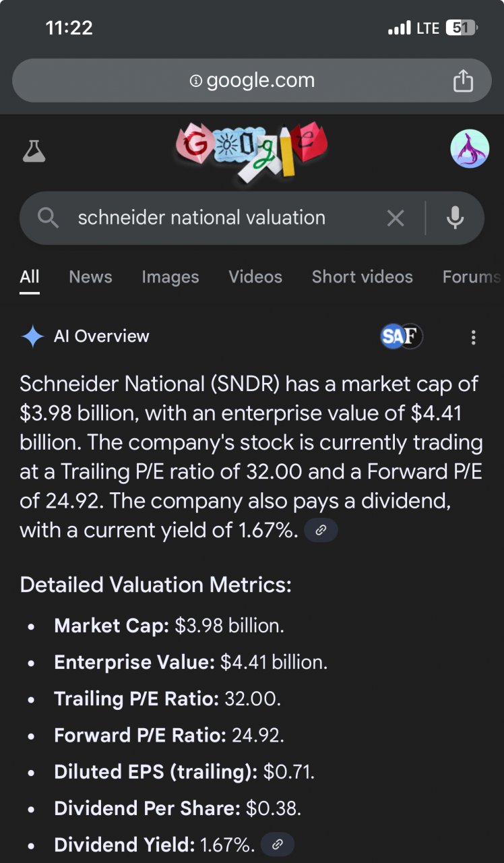Viewport: 504px width, 863px height.
Task: Open AI Overview three-dot options menu
Action: pyautogui.click(x=474, y=337)
